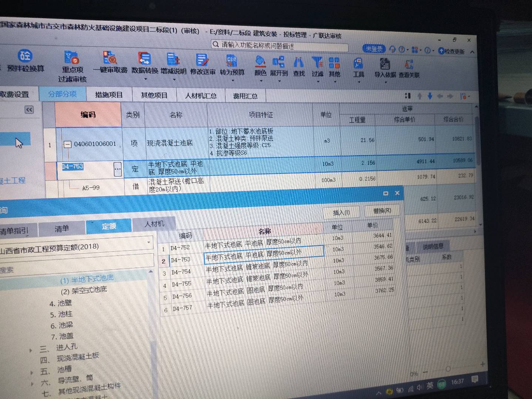Image resolution: width=532 pixels, height=399 pixels.
Task: Click the 搜索 field in query dialog
Action: click(x=76, y=264)
